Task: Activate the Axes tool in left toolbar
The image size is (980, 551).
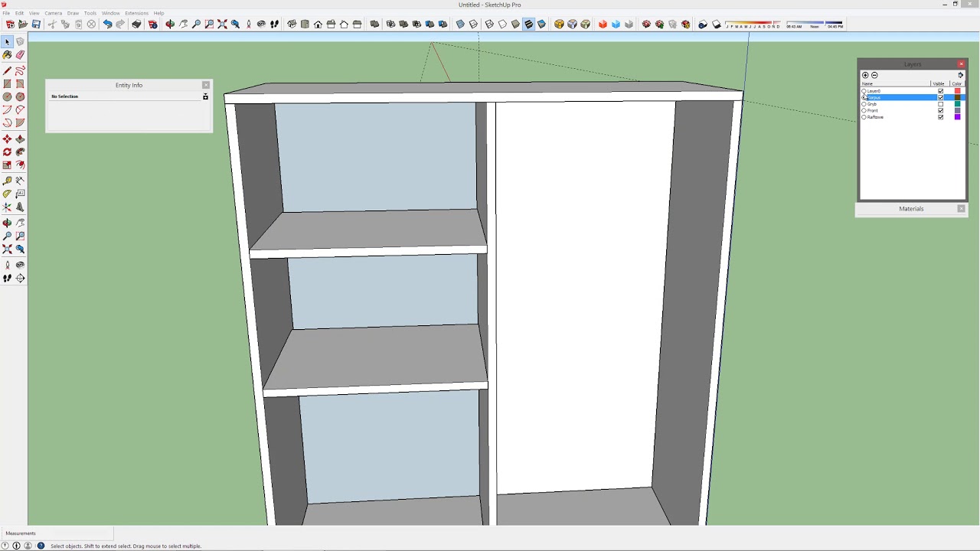Action: pos(7,207)
